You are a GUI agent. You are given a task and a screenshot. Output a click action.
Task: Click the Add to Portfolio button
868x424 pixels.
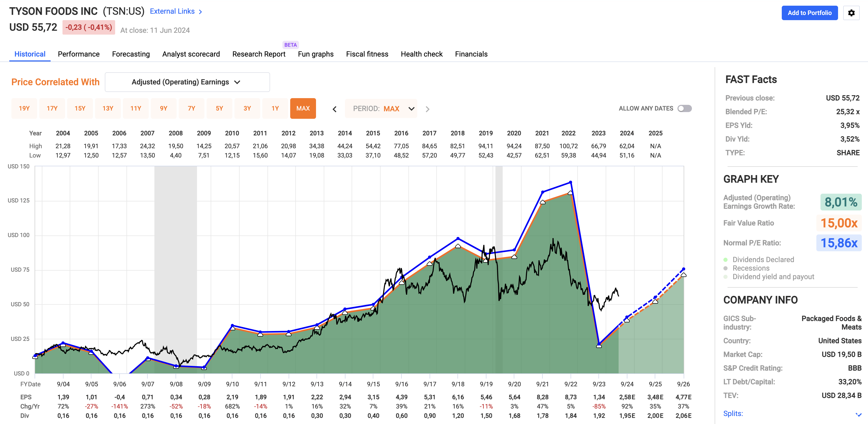810,13
